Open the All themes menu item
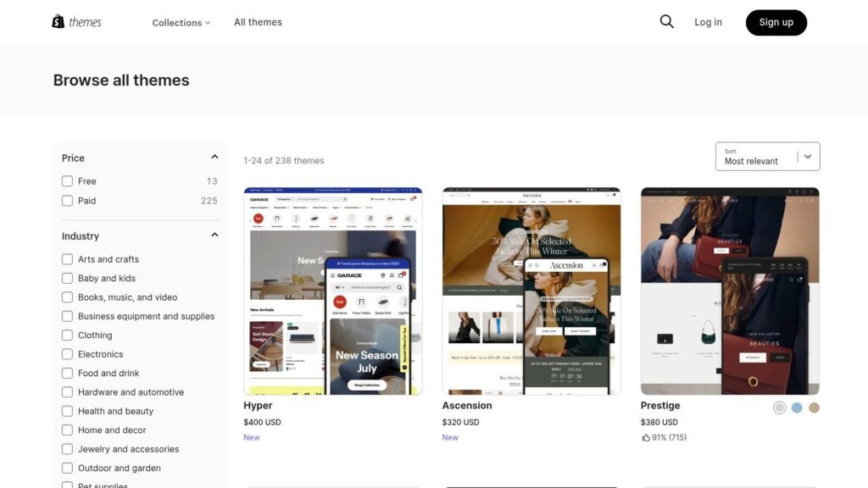The width and height of the screenshot is (868, 488). (258, 22)
